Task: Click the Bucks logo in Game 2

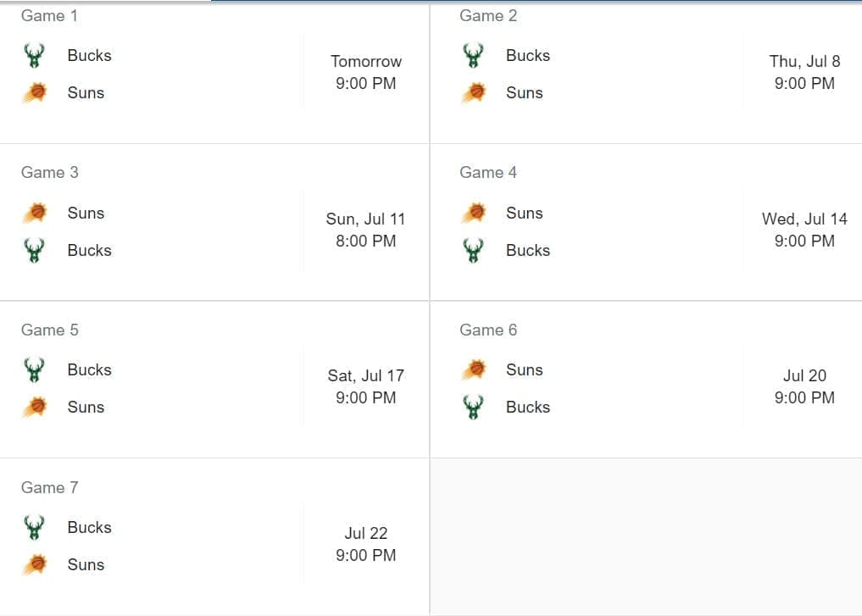Action: (473, 56)
